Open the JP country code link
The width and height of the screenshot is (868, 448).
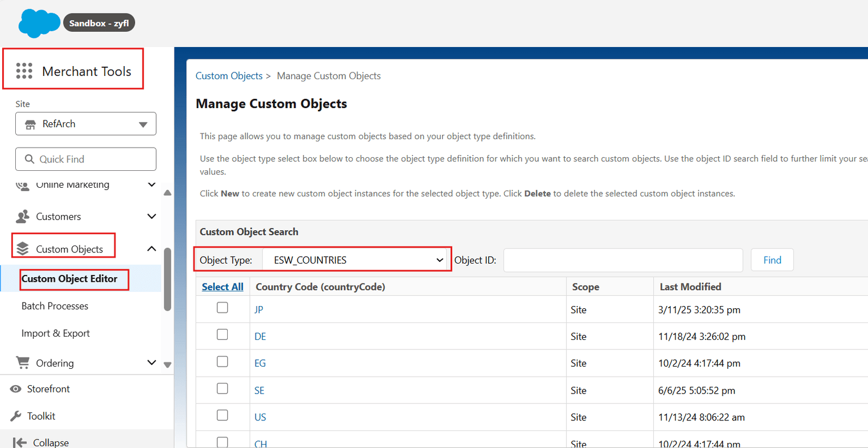259,309
